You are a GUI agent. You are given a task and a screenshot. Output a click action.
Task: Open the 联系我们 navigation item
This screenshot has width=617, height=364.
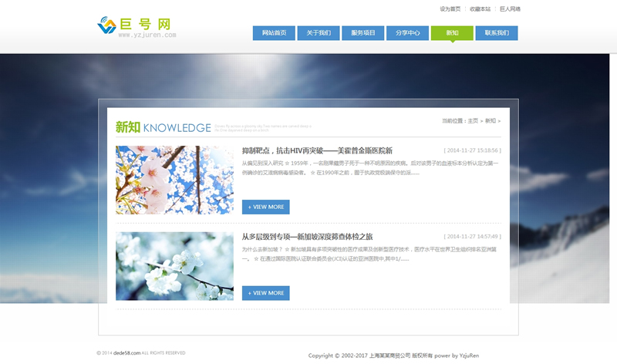[497, 33]
